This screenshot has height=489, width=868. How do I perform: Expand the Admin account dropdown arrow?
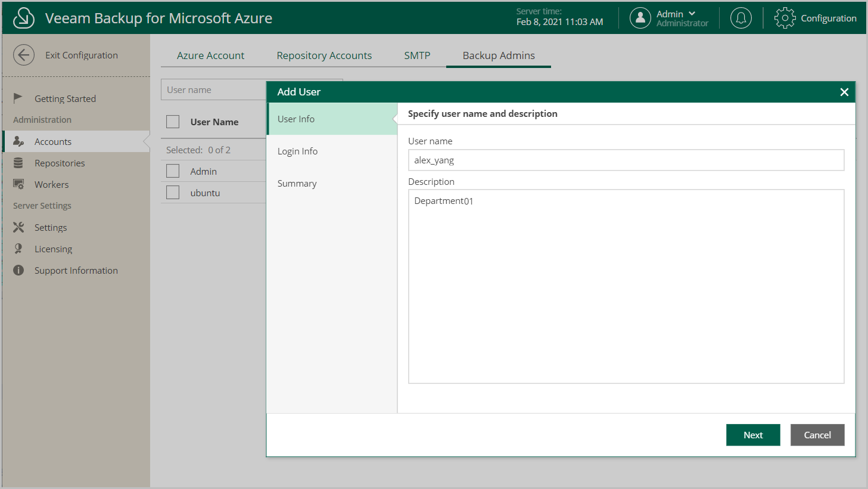pyautogui.click(x=692, y=13)
